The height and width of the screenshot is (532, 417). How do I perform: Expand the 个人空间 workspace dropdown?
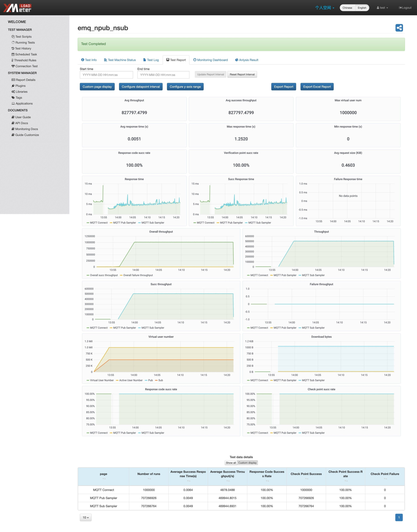325,8
